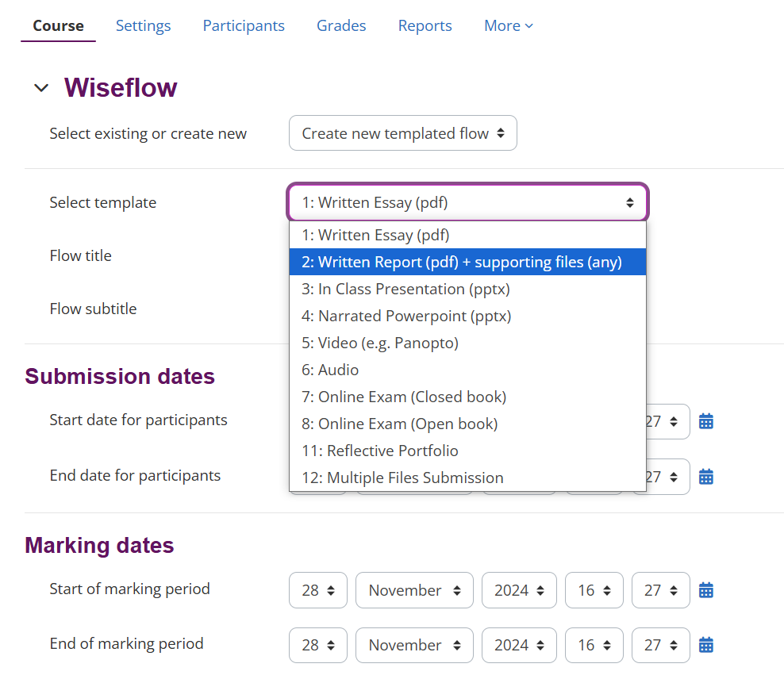Select '11: Reflective Portfolio' template
The width and height of the screenshot is (784, 679).
click(467, 451)
